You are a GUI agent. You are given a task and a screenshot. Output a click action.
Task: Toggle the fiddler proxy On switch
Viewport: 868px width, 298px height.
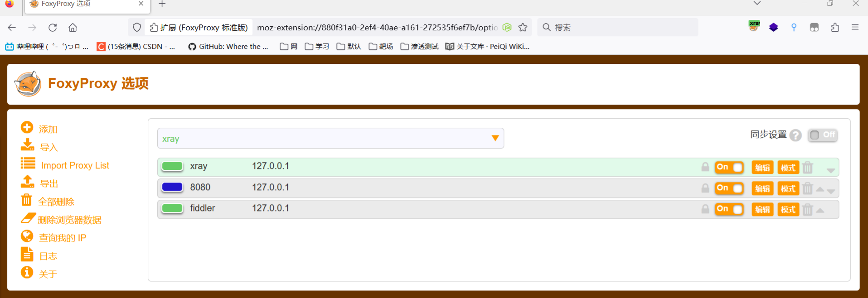click(729, 209)
